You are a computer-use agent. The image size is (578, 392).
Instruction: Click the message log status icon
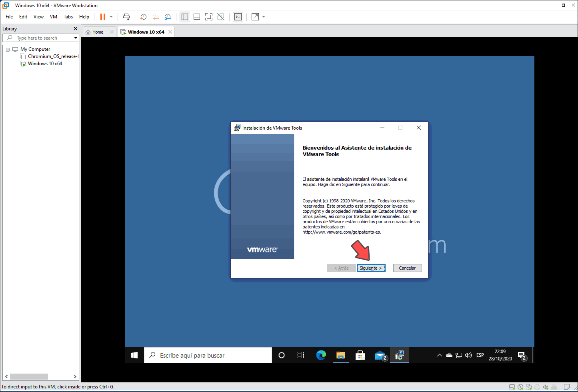pos(567,387)
